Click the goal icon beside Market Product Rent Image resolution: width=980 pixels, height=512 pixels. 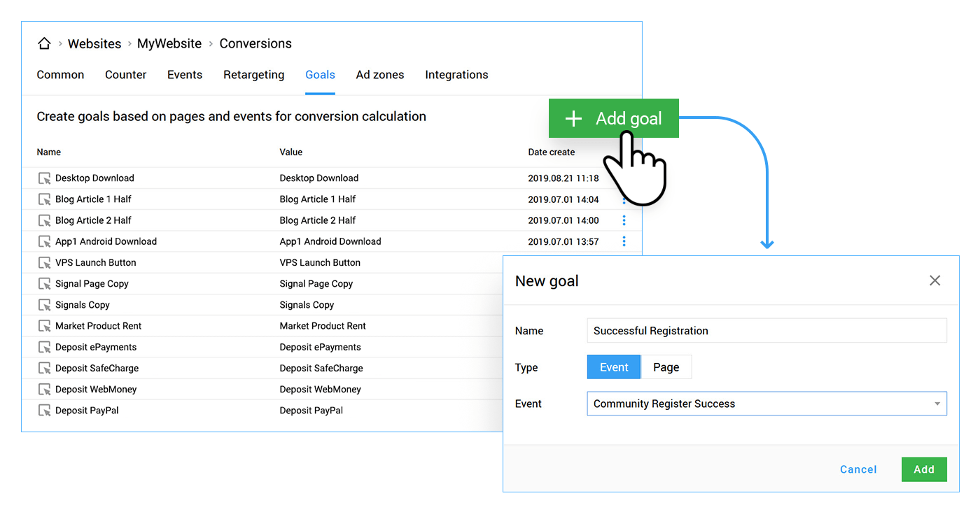pos(44,325)
